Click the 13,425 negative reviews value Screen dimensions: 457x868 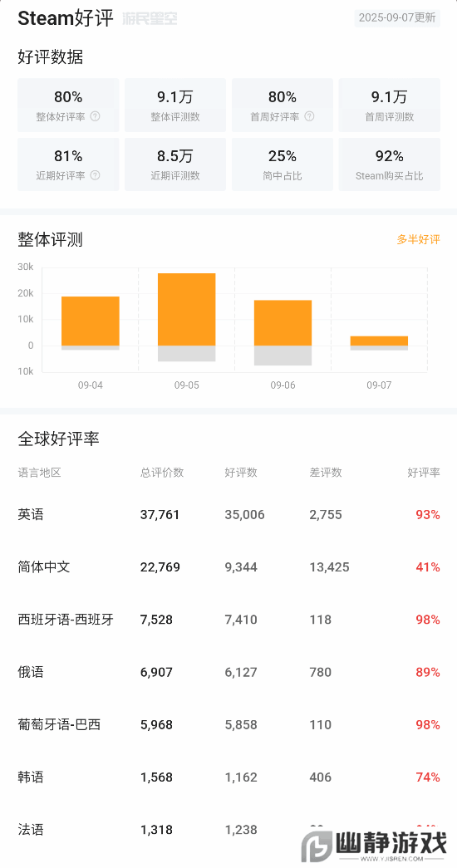pyautogui.click(x=330, y=567)
